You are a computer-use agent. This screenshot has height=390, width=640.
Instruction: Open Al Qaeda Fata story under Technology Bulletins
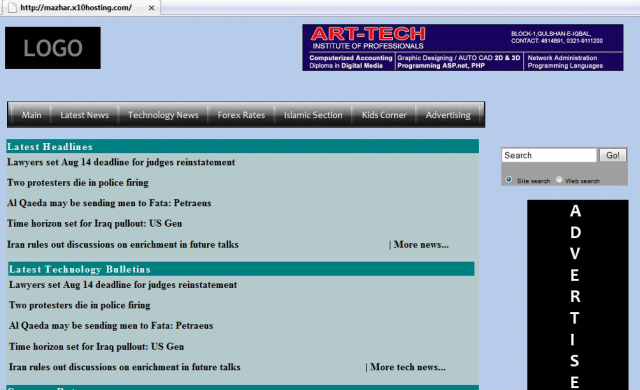pyautogui.click(x=111, y=326)
